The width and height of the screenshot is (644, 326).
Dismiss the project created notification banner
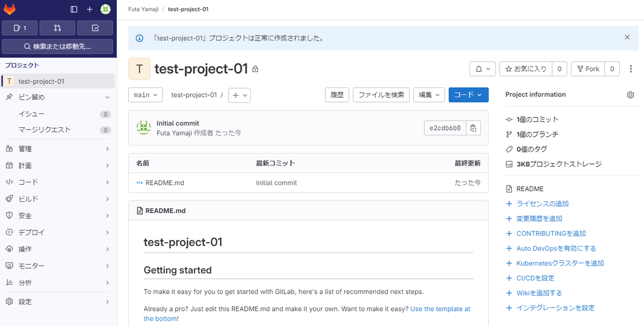coord(627,38)
